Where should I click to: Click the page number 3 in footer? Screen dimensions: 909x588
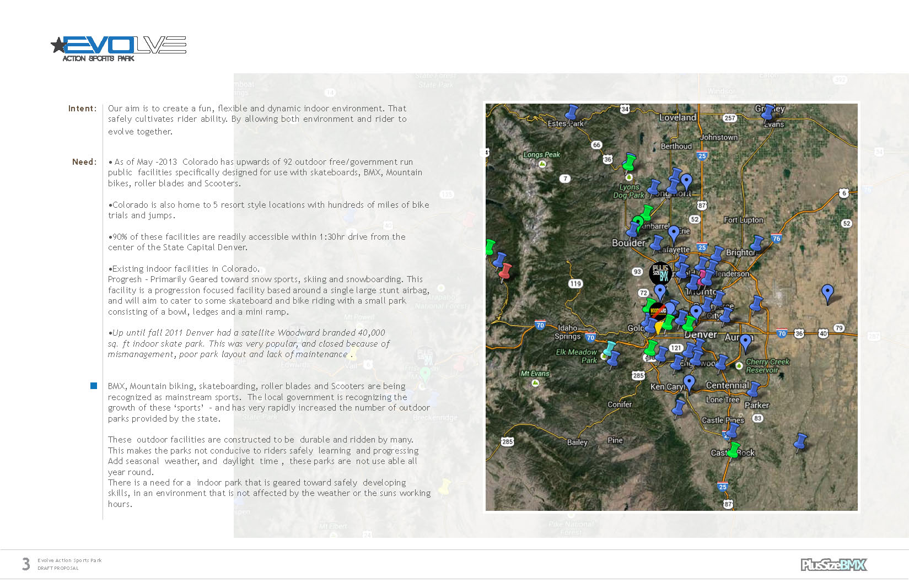coord(26,564)
